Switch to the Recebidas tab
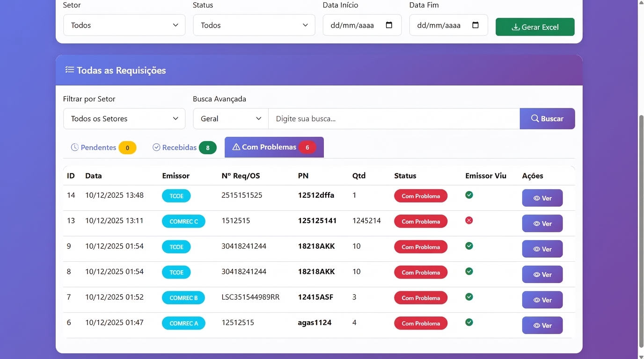This screenshot has height=359, width=644. coord(183,147)
